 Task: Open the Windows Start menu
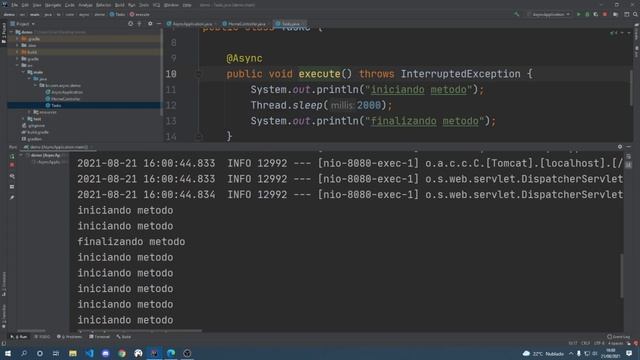tap(8, 353)
